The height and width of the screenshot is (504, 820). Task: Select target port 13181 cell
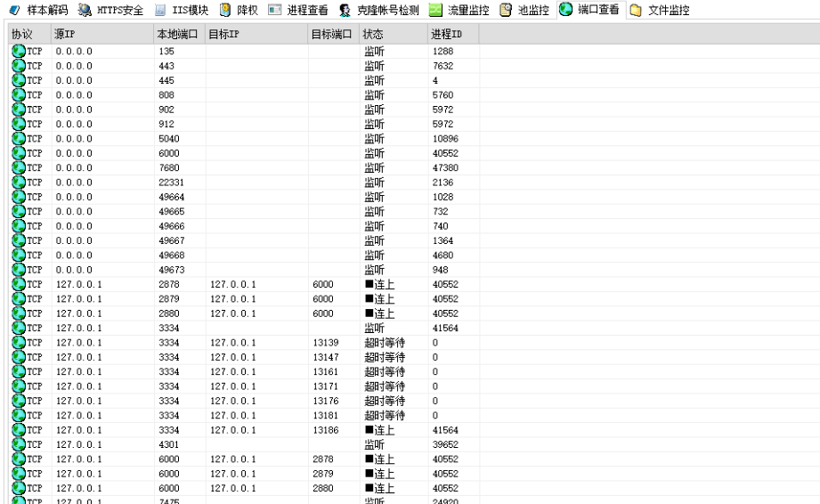point(326,416)
